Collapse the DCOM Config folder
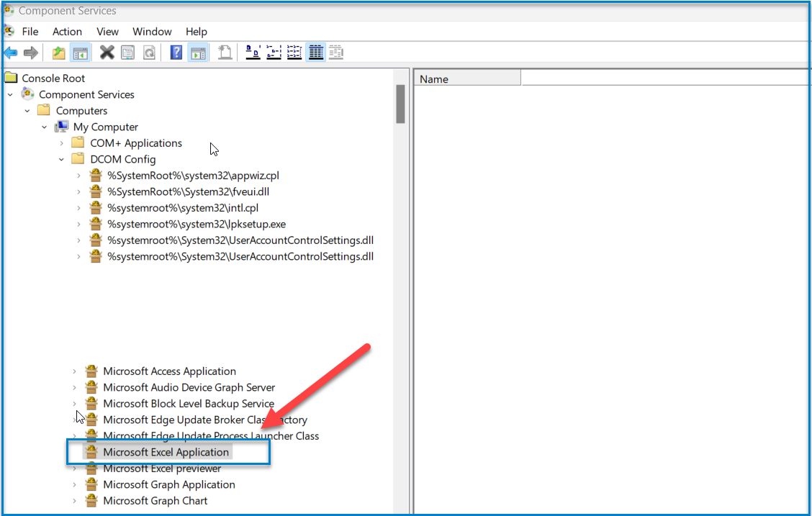 click(x=62, y=160)
